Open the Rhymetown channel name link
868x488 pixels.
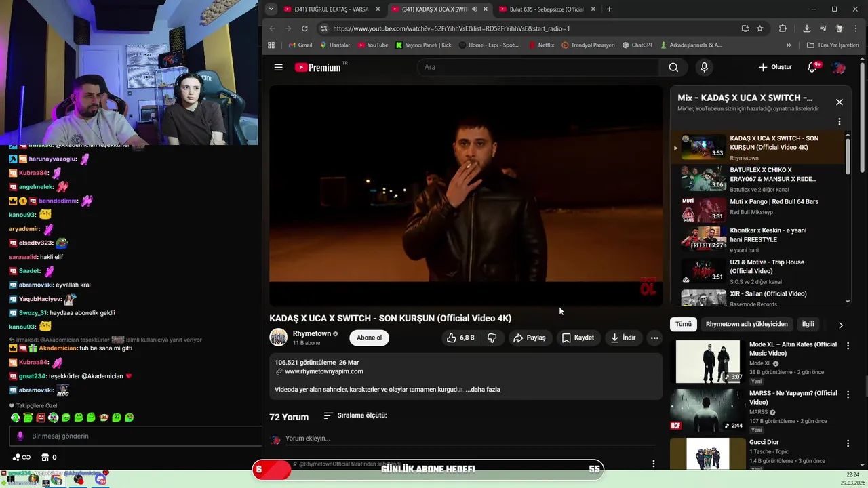312,333
